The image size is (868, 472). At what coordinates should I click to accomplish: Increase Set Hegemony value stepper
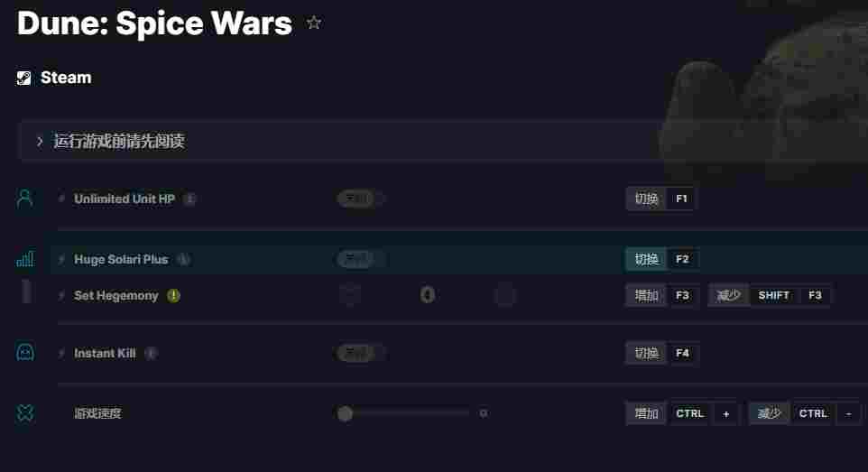(x=505, y=295)
